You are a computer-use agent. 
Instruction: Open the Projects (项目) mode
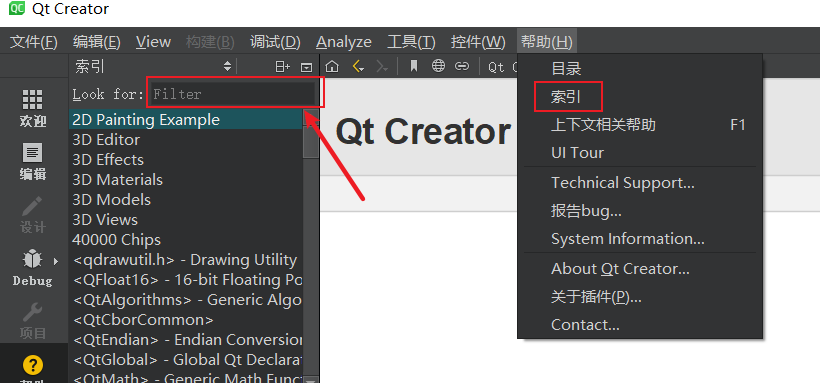(x=32, y=320)
